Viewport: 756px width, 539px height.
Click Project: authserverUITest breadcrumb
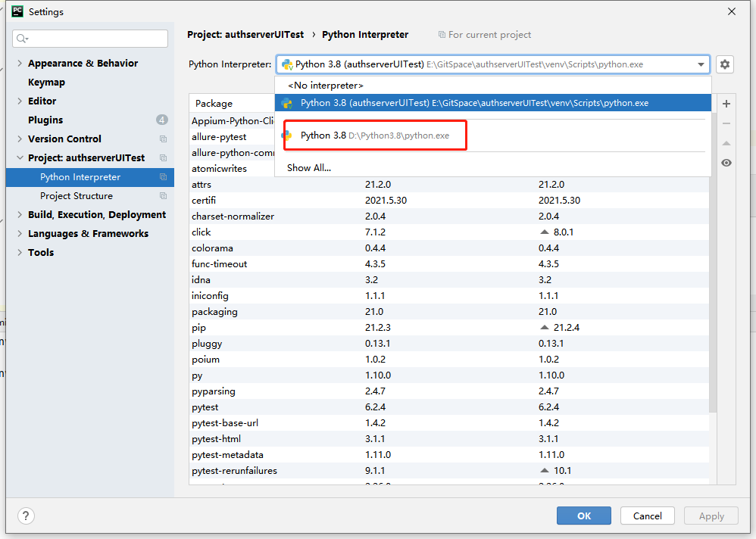(x=245, y=34)
